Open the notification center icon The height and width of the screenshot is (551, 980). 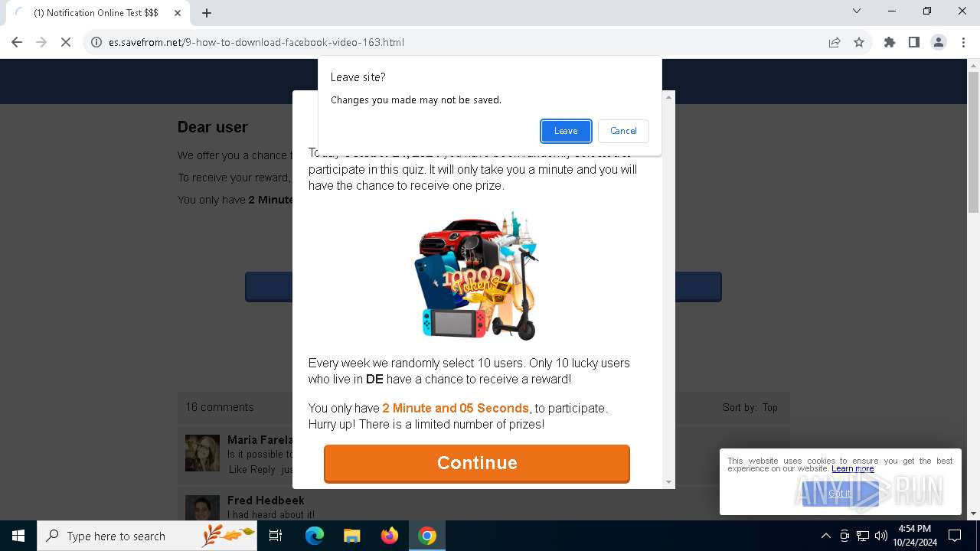click(955, 536)
